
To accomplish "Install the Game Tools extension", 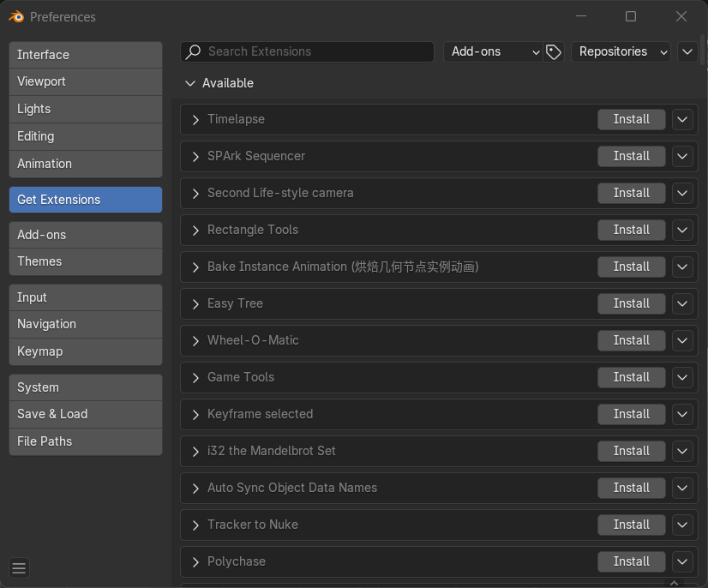I will pos(631,378).
